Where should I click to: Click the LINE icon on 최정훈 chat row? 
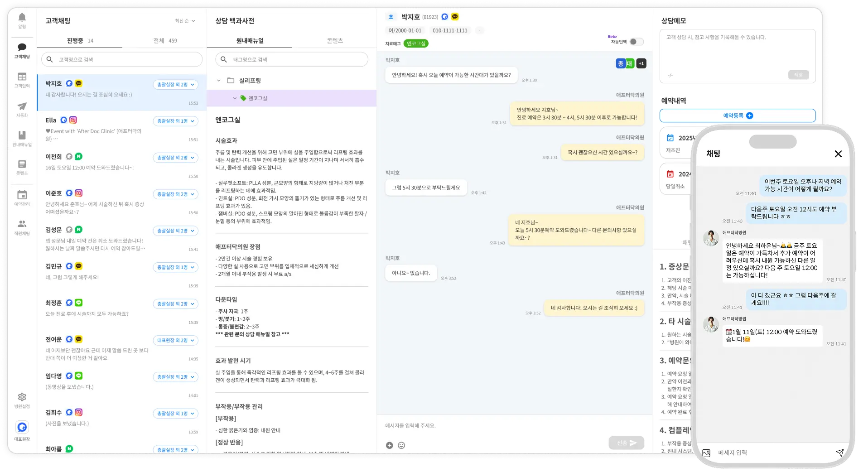click(78, 303)
